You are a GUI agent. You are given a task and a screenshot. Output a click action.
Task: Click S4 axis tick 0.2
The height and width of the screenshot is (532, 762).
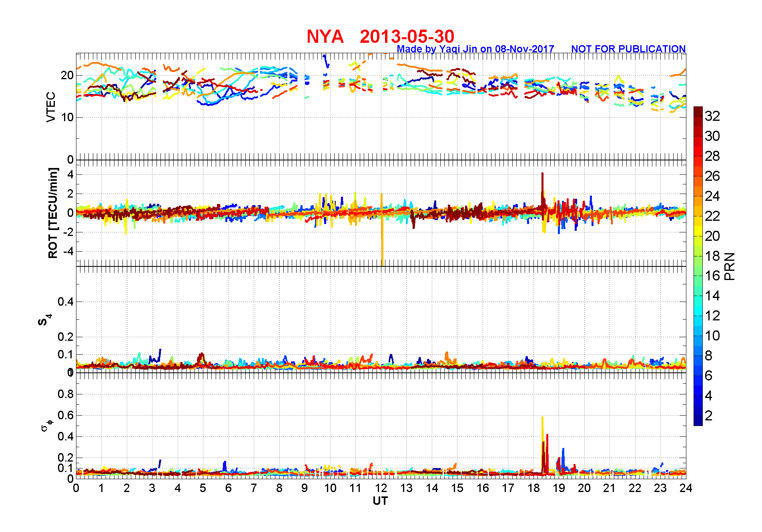(66, 337)
